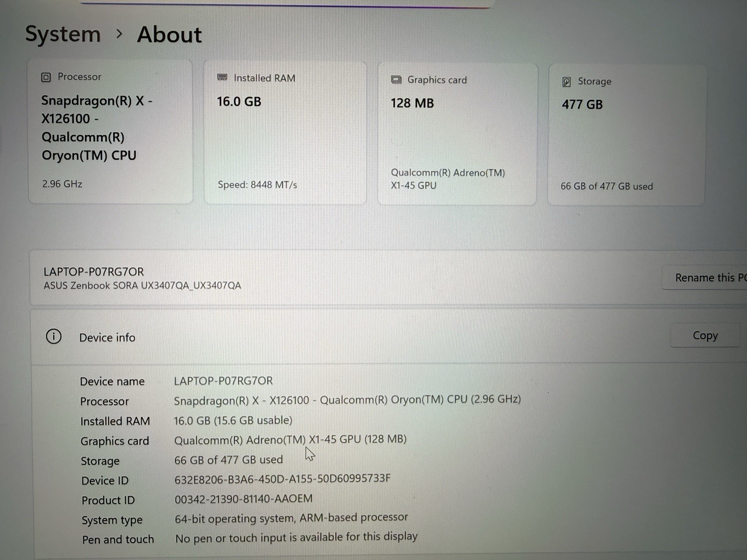Image resolution: width=747 pixels, height=560 pixels.
Task: Select Qualcomm(R) Adreno(TM) X1-45 GPU in card
Action: tap(448, 179)
